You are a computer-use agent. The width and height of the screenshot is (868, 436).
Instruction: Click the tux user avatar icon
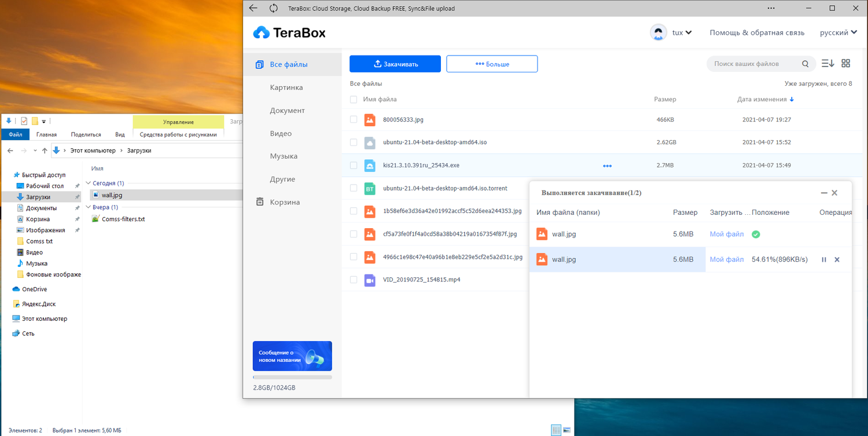[x=658, y=32]
